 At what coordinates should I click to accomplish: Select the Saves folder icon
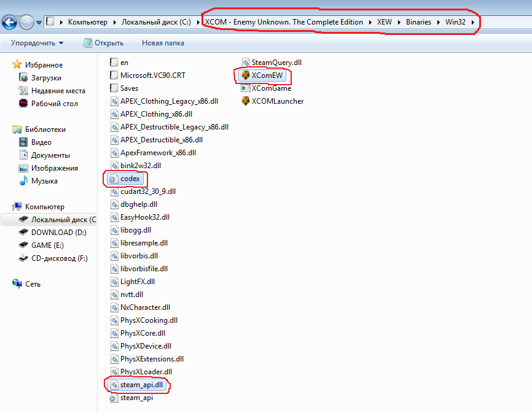click(x=114, y=88)
